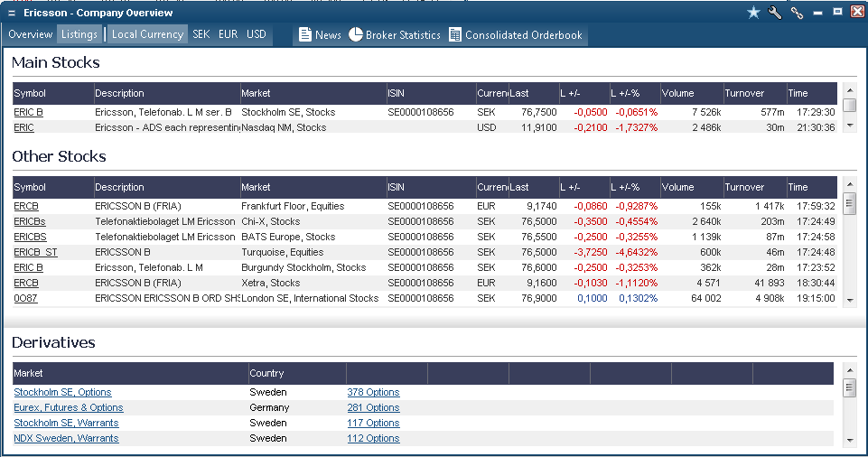
Task: Maximize the Company Overview window
Action: pos(837,12)
